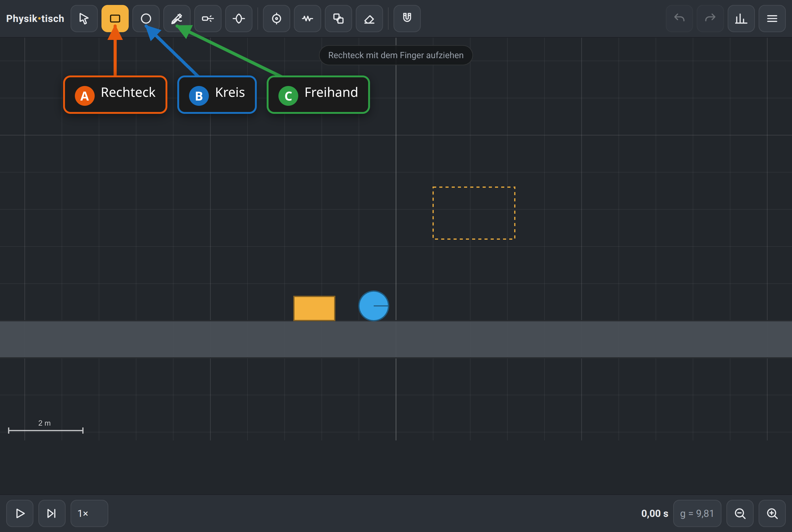Step simulation forward one frame
This screenshot has height=532, width=792.
click(52, 513)
